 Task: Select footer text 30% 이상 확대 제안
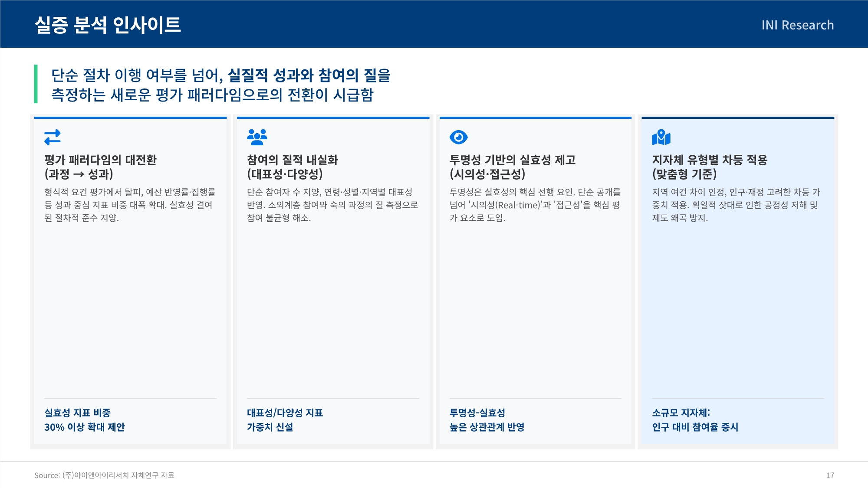click(x=85, y=427)
